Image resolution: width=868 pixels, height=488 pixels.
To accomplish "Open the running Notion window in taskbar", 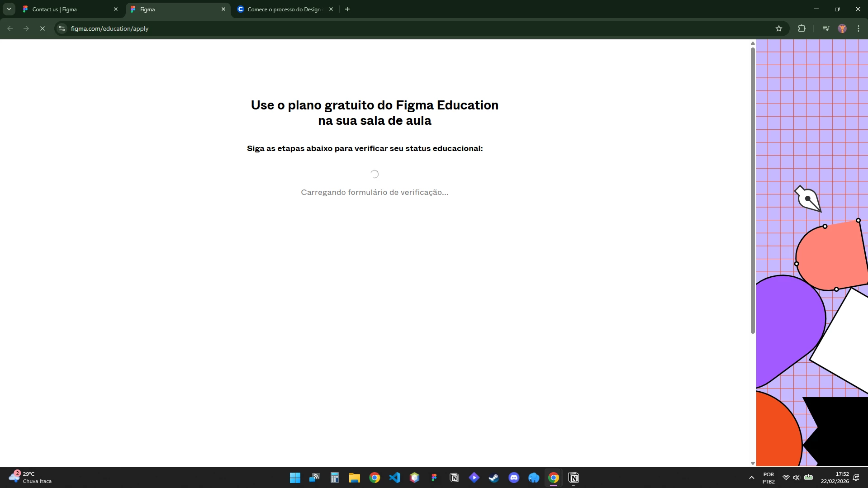I will (574, 478).
